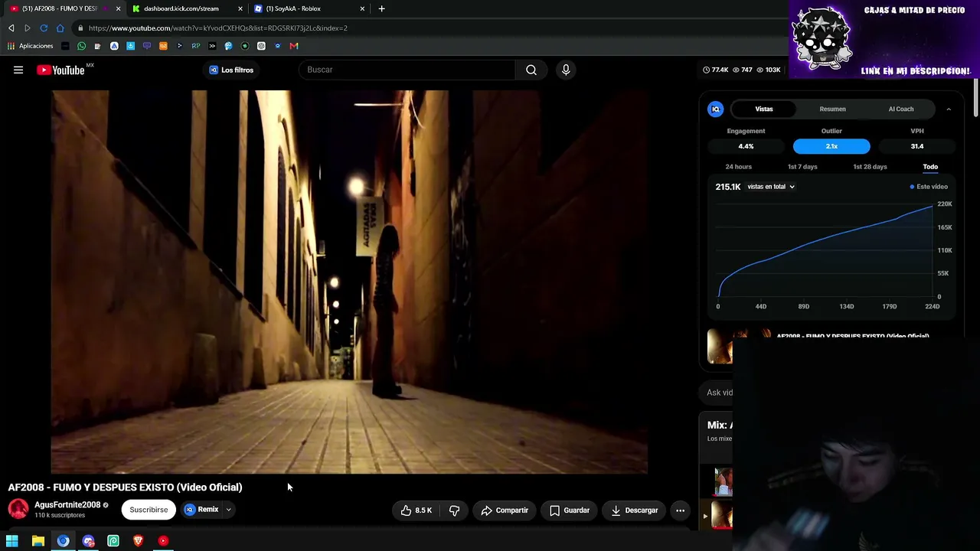Go back with the browser back arrow

pyautogui.click(x=11, y=28)
